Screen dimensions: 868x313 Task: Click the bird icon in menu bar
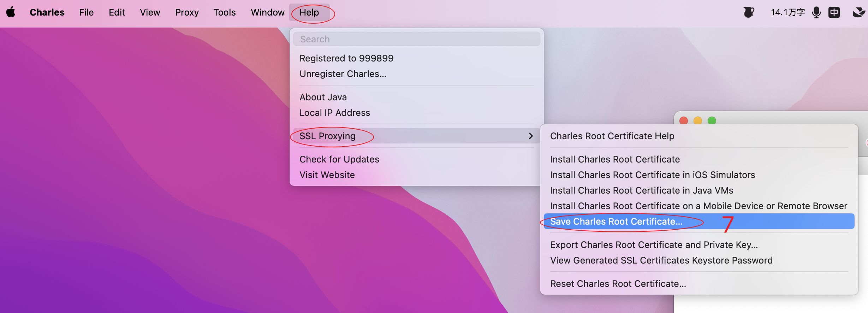[860, 12]
